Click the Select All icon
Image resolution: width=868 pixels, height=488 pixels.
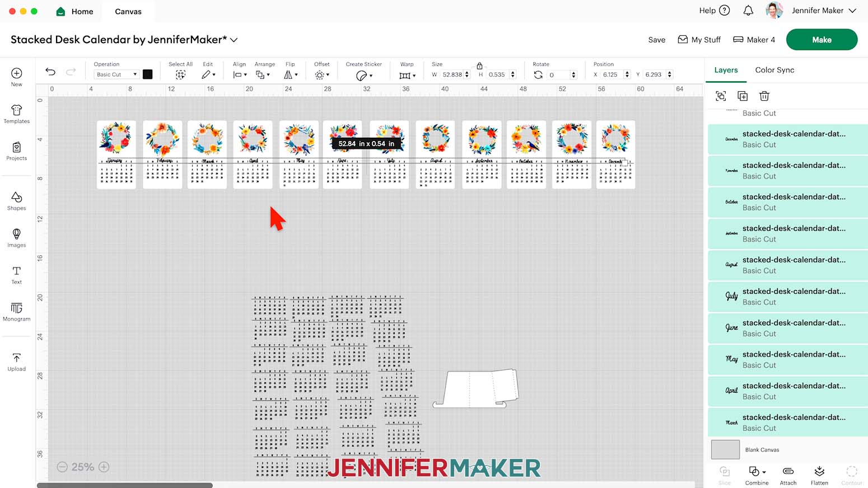180,74
